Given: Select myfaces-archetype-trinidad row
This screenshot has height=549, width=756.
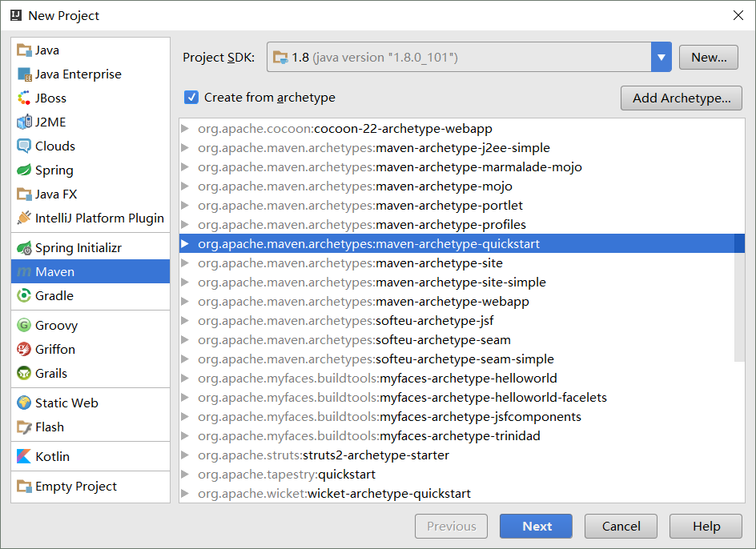Looking at the screenshot, I should (462, 435).
